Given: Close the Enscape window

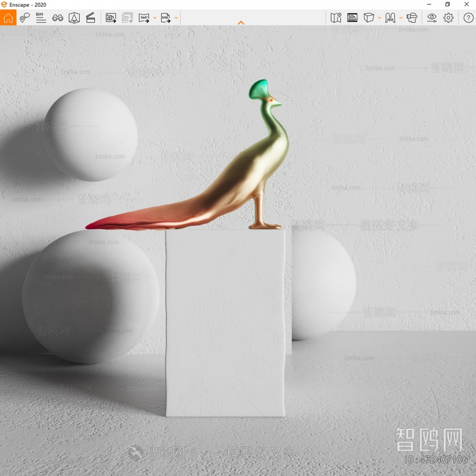Looking at the screenshot, I should pyautogui.click(x=466, y=4).
